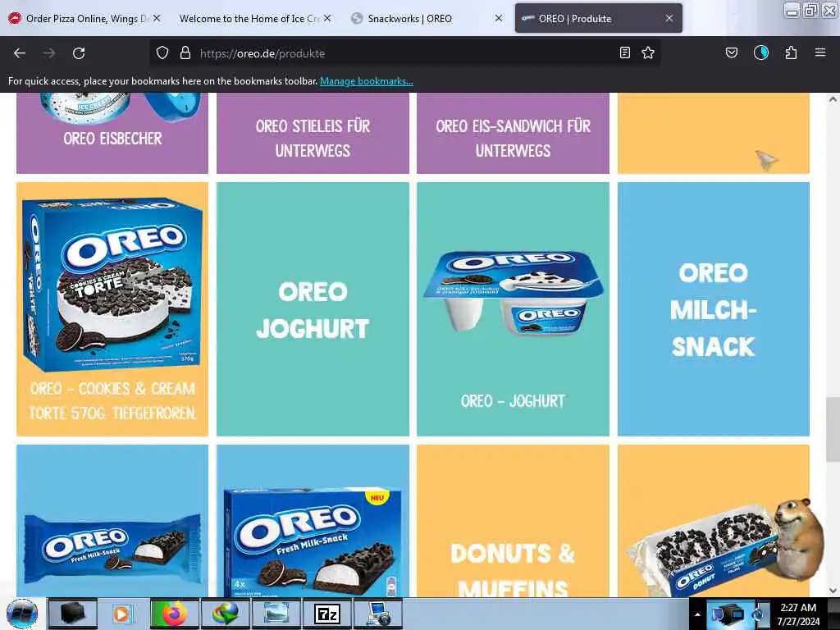Click the hamster desktop mascot

[x=799, y=538]
